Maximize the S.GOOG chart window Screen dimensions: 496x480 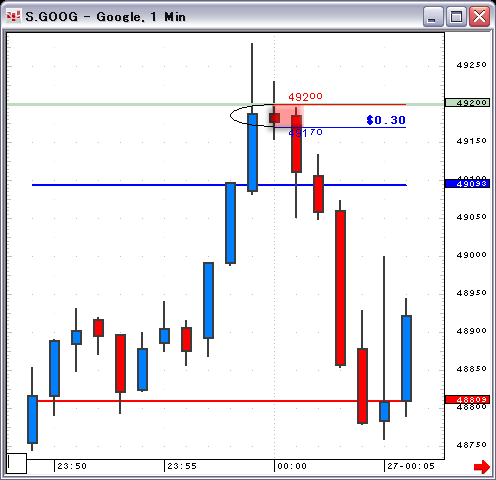(456, 17)
